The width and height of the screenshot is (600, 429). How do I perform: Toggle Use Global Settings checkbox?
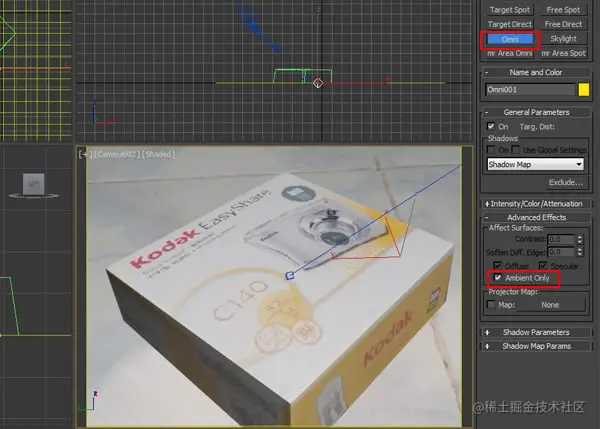(x=516, y=150)
